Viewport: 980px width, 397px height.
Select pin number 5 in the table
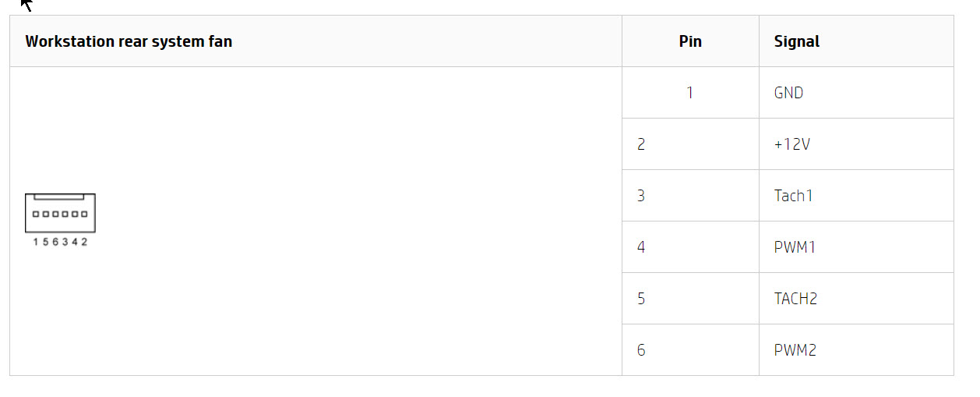pyautogui.click(x=641, y=299)
